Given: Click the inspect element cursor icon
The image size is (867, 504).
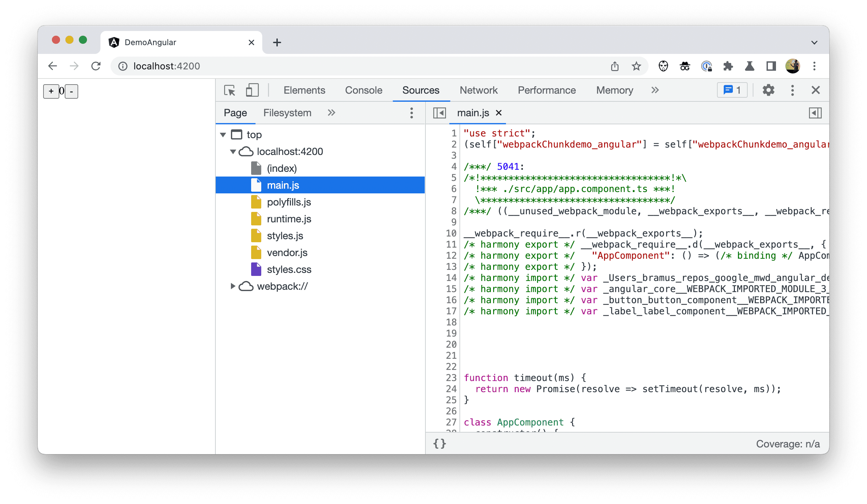Looking at the screenshot, I should 230,91.
